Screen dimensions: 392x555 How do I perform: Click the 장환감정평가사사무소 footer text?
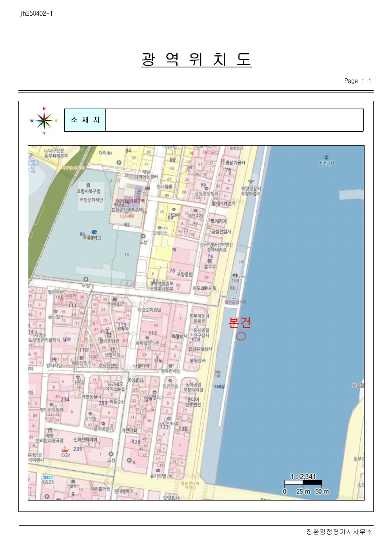click(x=339, y=532)
